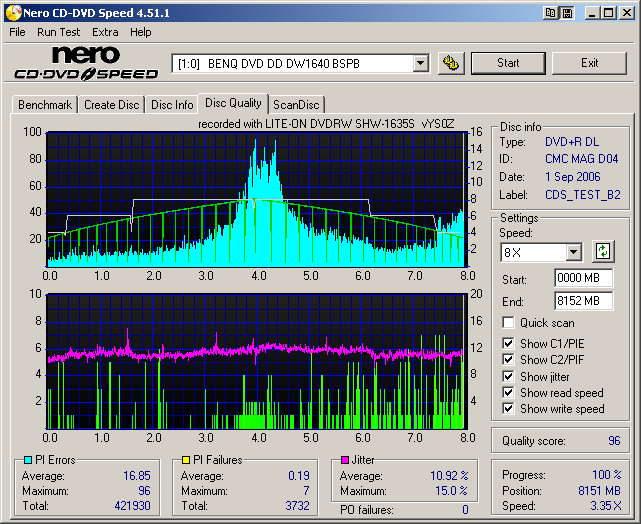Click the PO failures value 0
The height and width of the screenshot is (524, 641).
click(465, 510)
